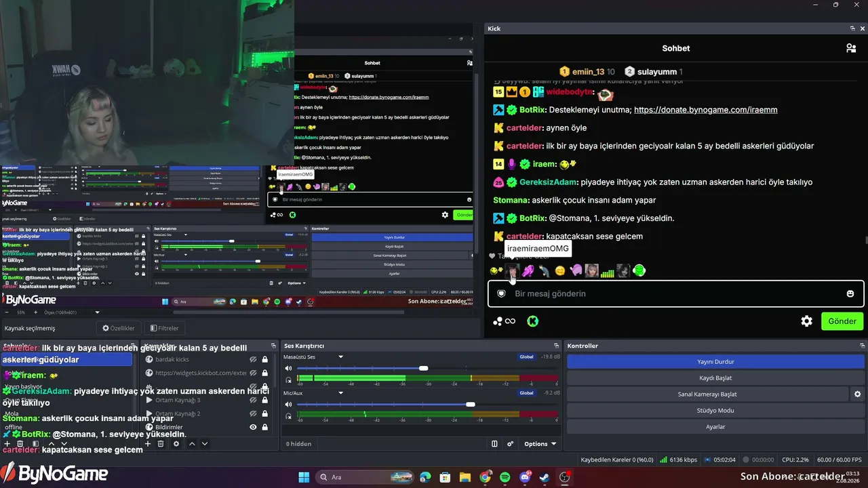This screenshot has width=868, height=488.
Task: Toggle lock on Ortam Kaynağı 3 source
Action: pyautogui.click(x=264, y=400)
